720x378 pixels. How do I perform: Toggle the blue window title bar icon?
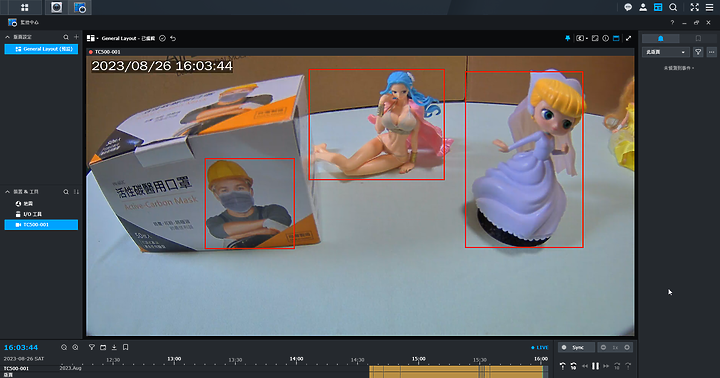click(616, 39)
